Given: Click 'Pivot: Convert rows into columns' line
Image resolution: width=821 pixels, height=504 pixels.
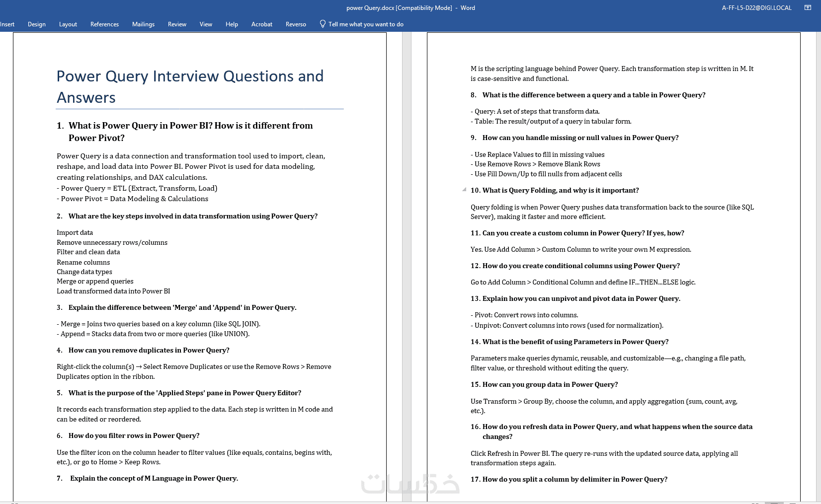Looking at the screenshot, I should click(524, 315).
